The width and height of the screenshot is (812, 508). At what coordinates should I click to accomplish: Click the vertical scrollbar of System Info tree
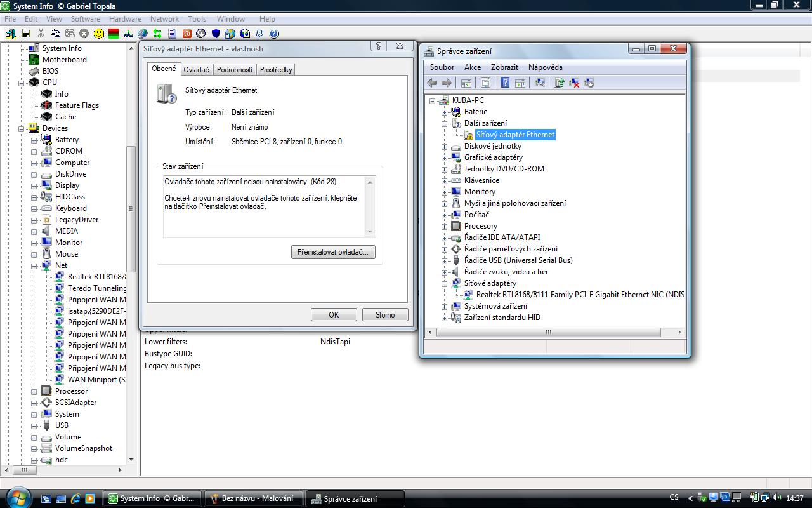pyautogui.click(x=131, y=208)
